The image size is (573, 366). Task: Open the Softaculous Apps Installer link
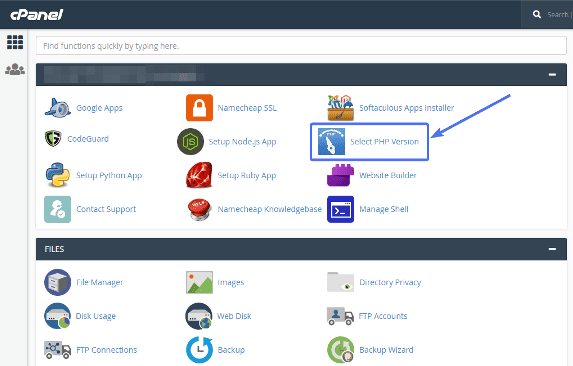407,108
